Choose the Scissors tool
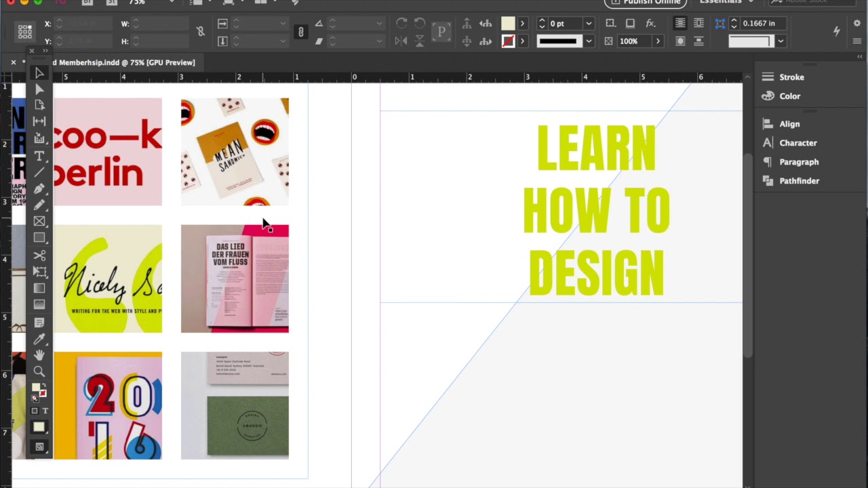The width and height of the screenshot is (868, 488). click(39, 256)
